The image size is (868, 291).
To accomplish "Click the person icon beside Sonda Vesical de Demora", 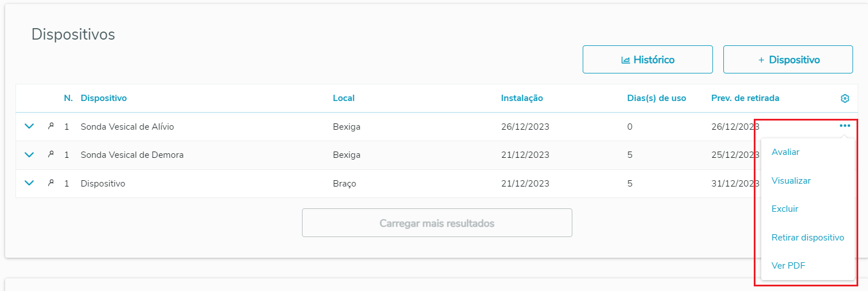I will 51,154.
